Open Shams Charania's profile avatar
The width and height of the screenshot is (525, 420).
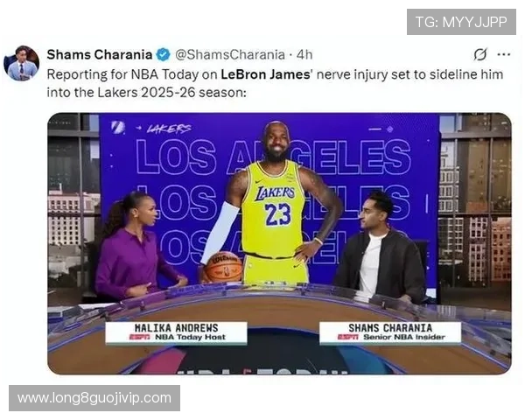(x=21, y=63)
